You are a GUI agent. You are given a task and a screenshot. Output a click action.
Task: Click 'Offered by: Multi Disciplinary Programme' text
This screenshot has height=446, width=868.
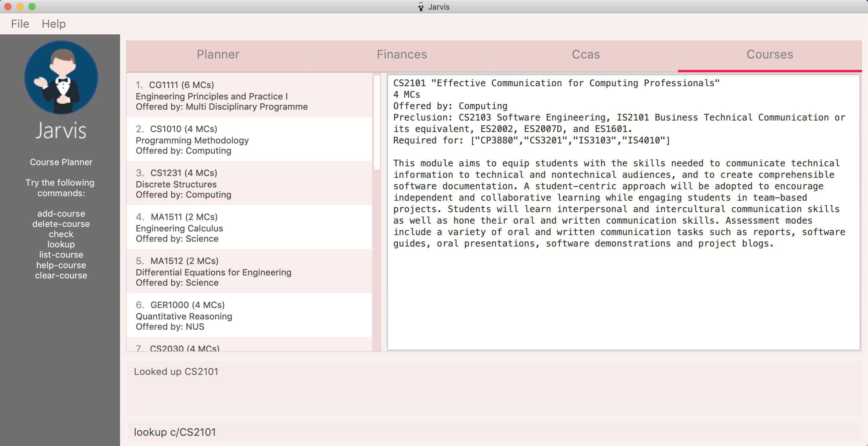tap(222, 107)
